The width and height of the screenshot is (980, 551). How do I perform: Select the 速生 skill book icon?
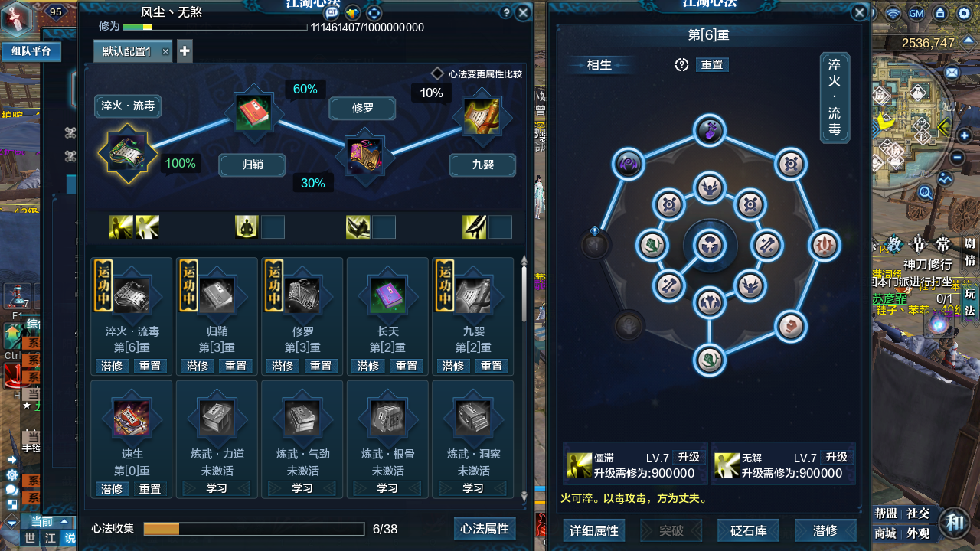coord(131,419)
